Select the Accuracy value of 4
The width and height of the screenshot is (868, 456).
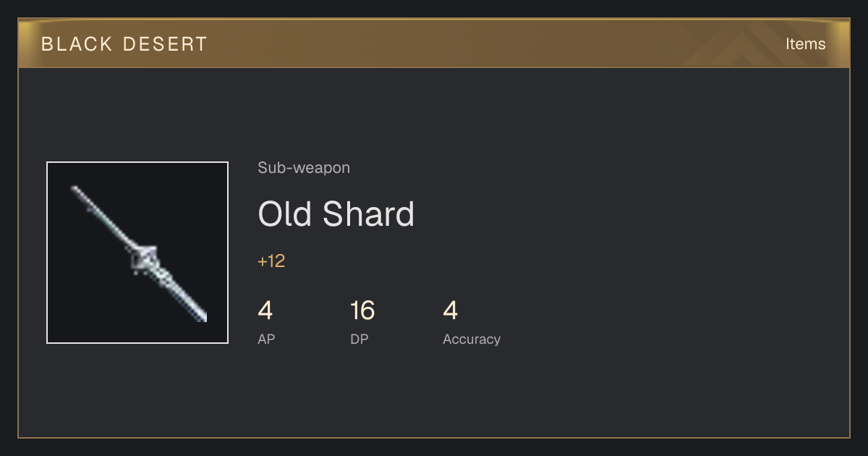[x=451, y=311]
